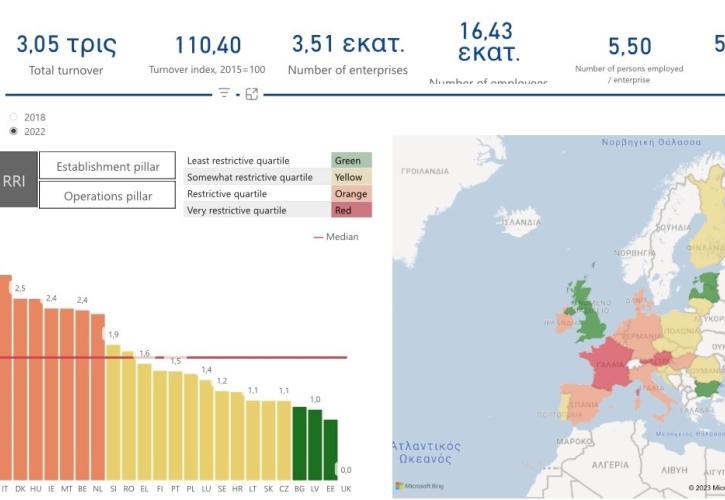Select the green LV bar
Viewport: 725px width, 500px height.
click(x=315, y=444)
